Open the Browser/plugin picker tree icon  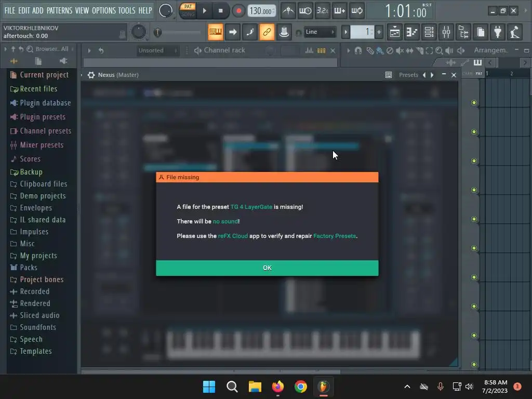click(x=463, y=32)
